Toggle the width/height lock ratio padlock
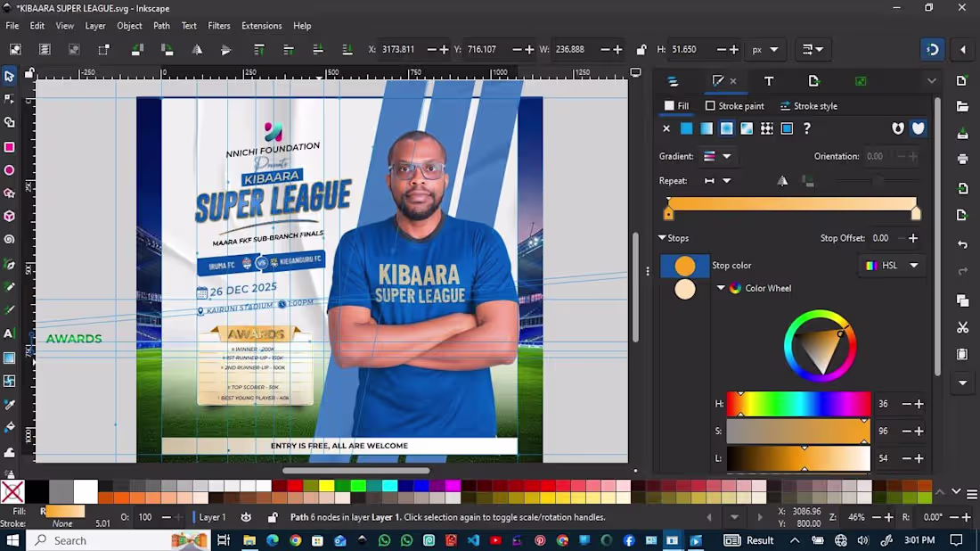This screenshot has width=980, height=551. (x=641, y=49)
